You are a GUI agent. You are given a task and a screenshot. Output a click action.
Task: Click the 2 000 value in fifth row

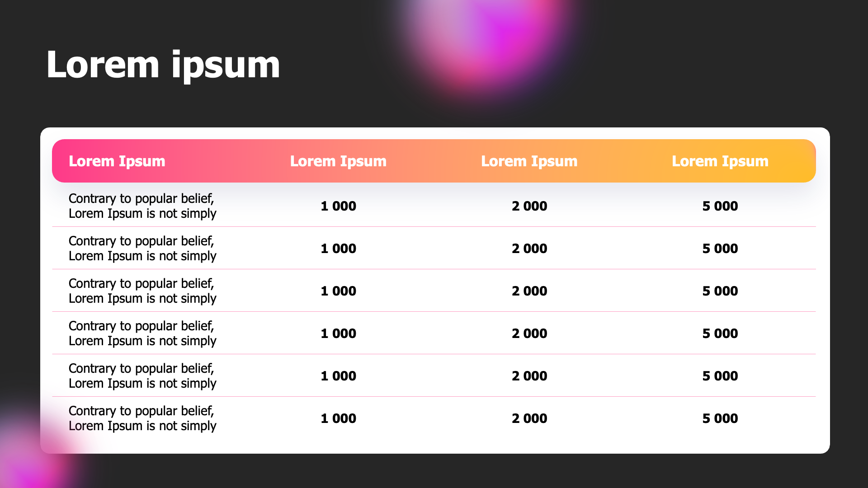[529, 376]
